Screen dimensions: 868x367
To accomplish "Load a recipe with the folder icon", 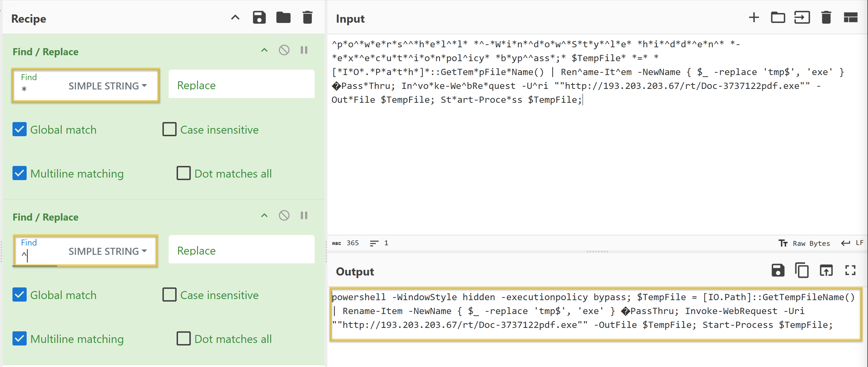I will pos(283,18).
